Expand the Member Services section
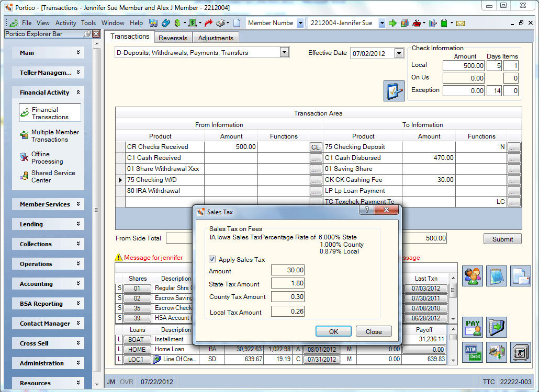539x392 pixels. [x=48, y=204]
